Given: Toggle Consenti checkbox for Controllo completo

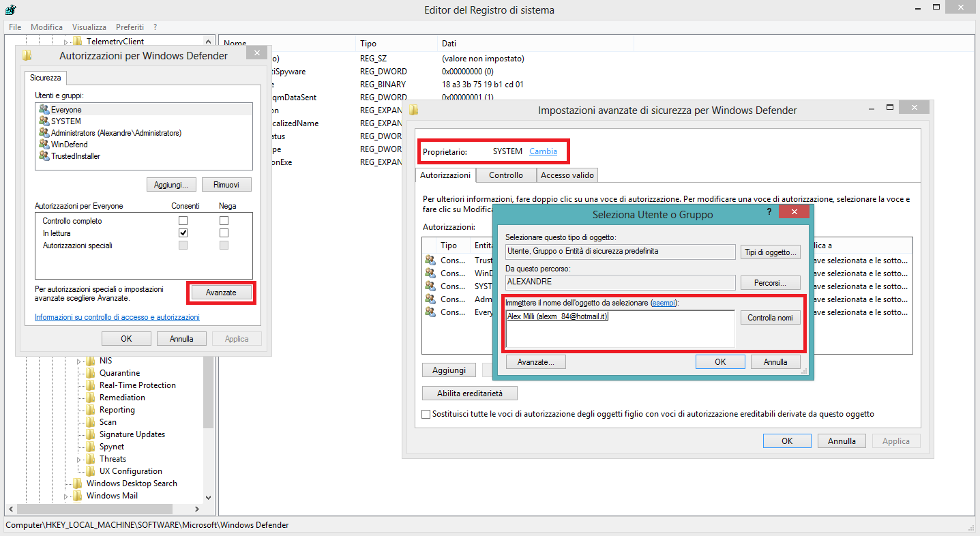Looking at the screenshot, I should [183, 221].
